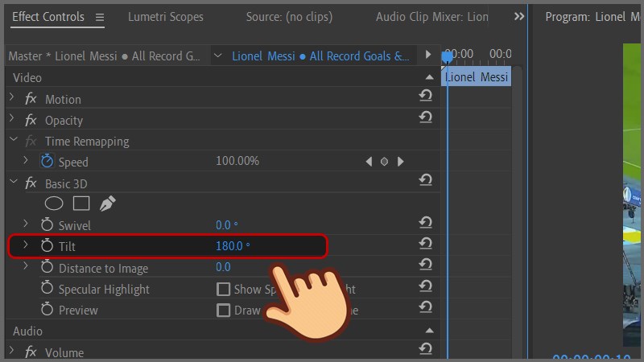
Task: Toggle the Distance to Image stopwatch
Action: coord(47,267)
